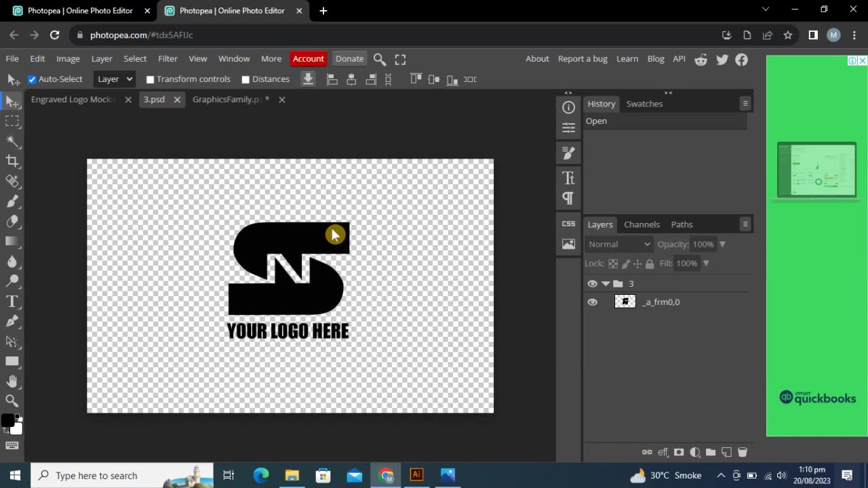
Task: Open the File menu
Action: (x=12, y=59)
